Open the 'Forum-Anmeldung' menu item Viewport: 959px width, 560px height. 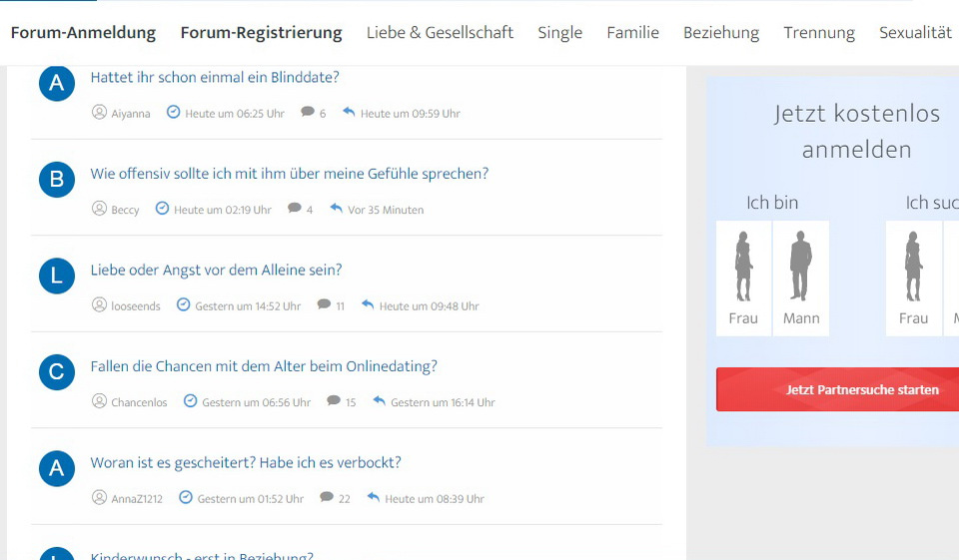coord(83,33)
